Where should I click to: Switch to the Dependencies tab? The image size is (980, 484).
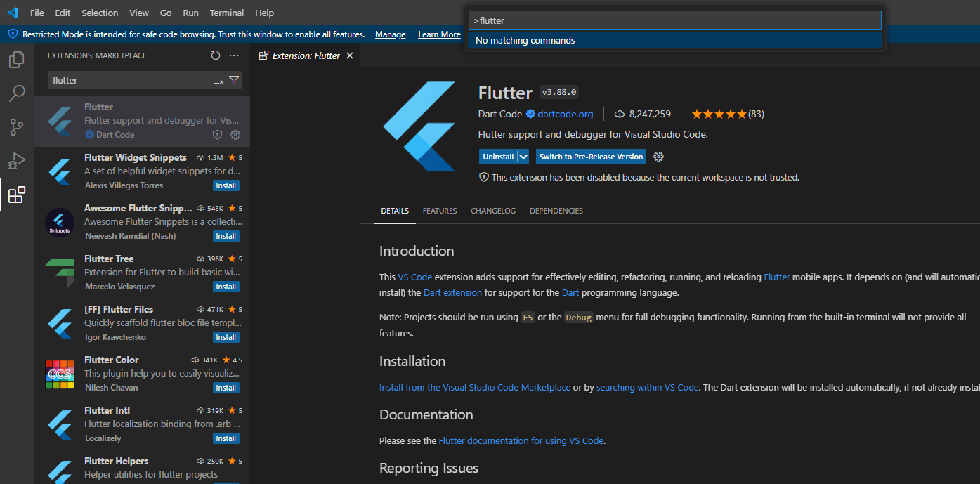pyautogui.click(x=556, y=211)
